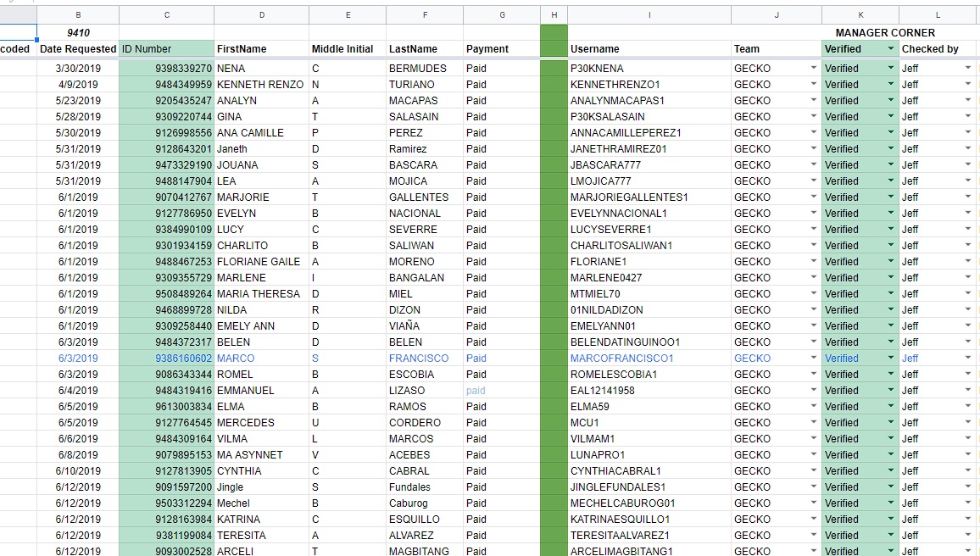
Task: Select column C header
Action: (x=167, y=15)
